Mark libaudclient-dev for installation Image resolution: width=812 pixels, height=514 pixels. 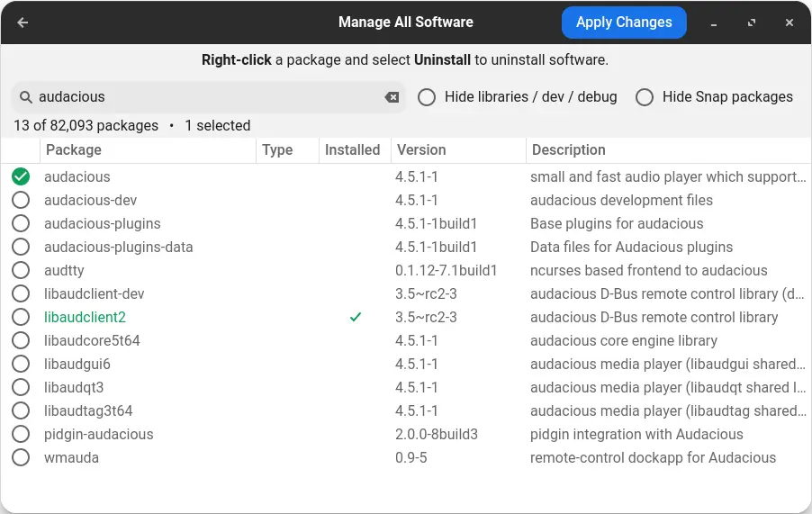click(21, 293)
